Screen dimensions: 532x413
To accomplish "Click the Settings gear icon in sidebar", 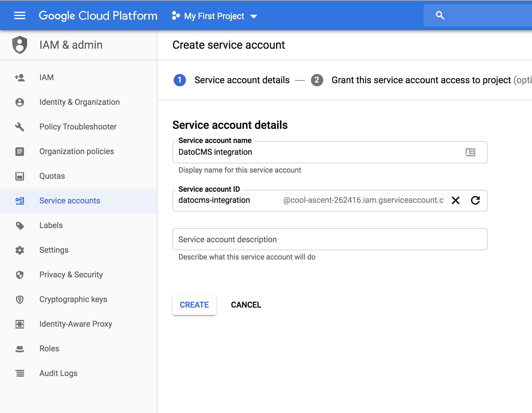I will (20, 250).
